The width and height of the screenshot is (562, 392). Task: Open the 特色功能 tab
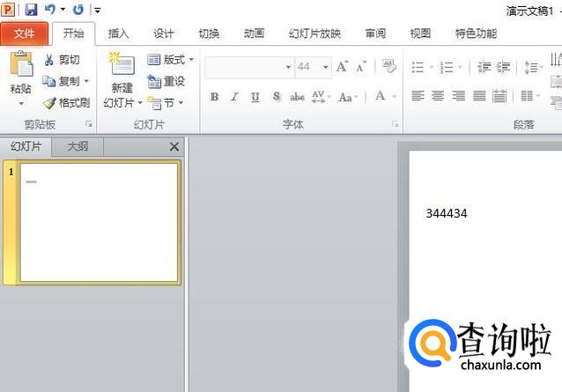click(476, 33)
